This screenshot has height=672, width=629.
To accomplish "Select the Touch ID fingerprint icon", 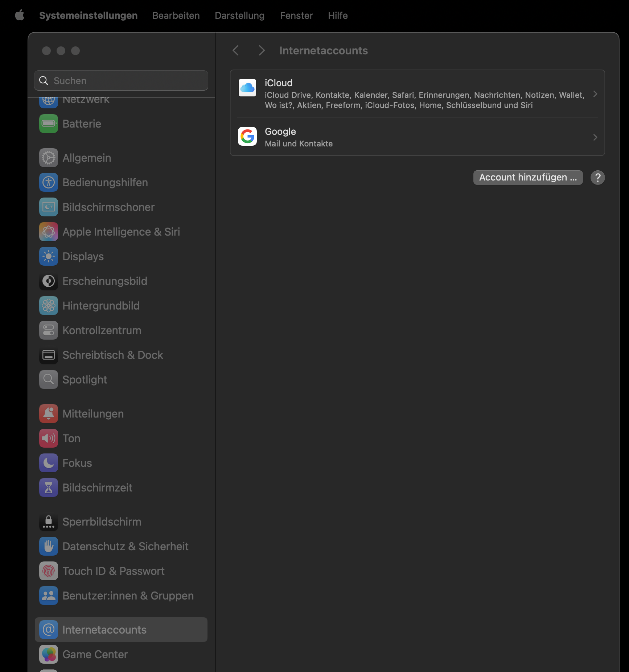I will click(49, 571).
